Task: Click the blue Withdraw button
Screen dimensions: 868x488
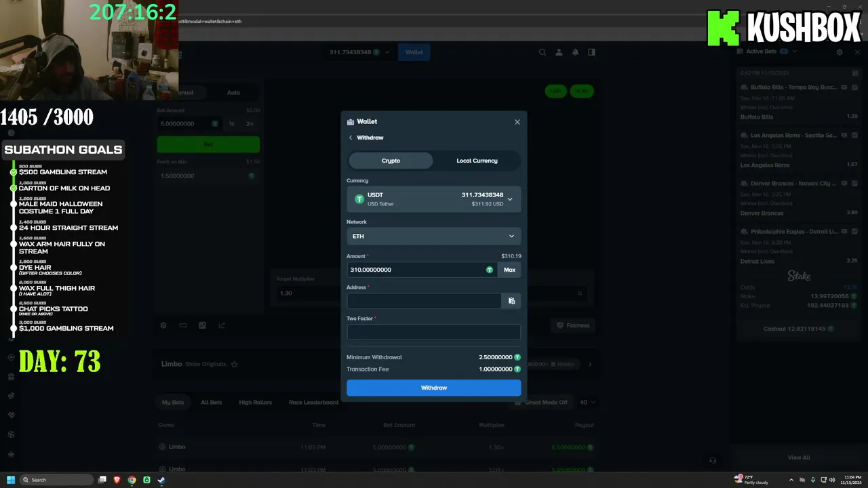Action: (434, 388)
